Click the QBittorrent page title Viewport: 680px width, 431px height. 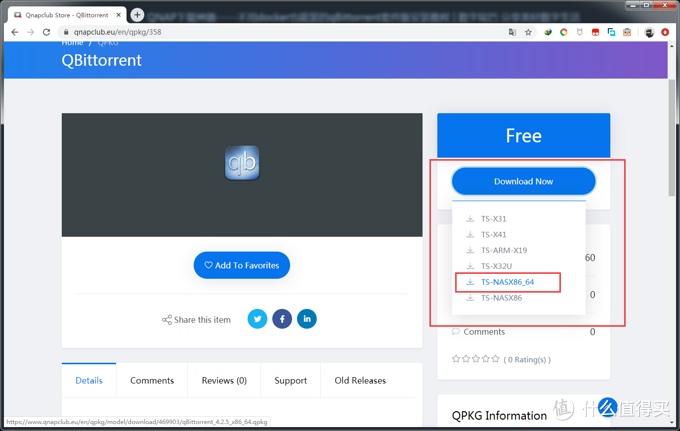click(x=101, y=60)
